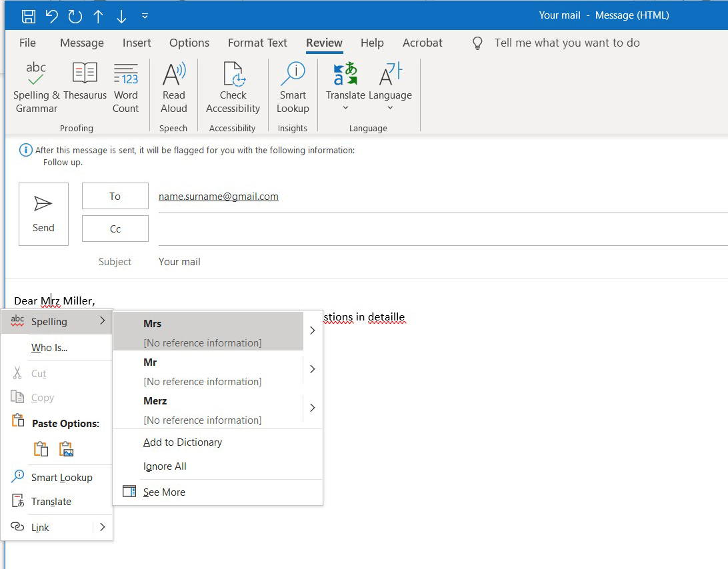Click the Undo icon

(53, 15)
